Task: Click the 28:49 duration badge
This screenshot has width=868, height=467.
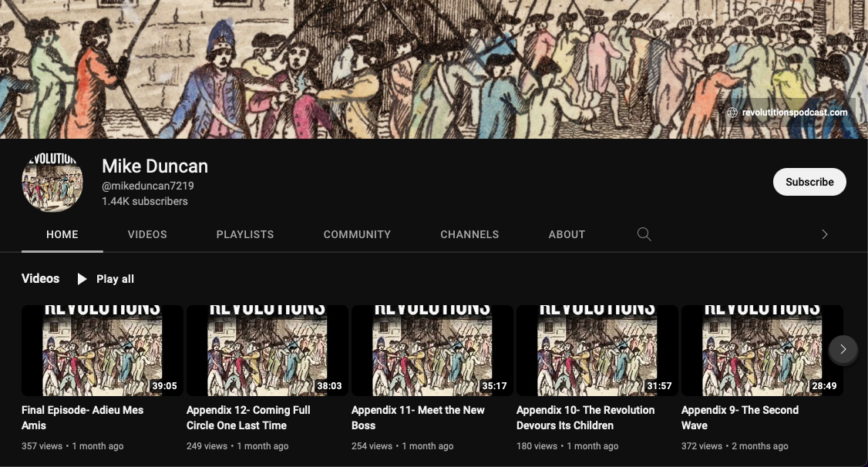Action: coord(824,385)
